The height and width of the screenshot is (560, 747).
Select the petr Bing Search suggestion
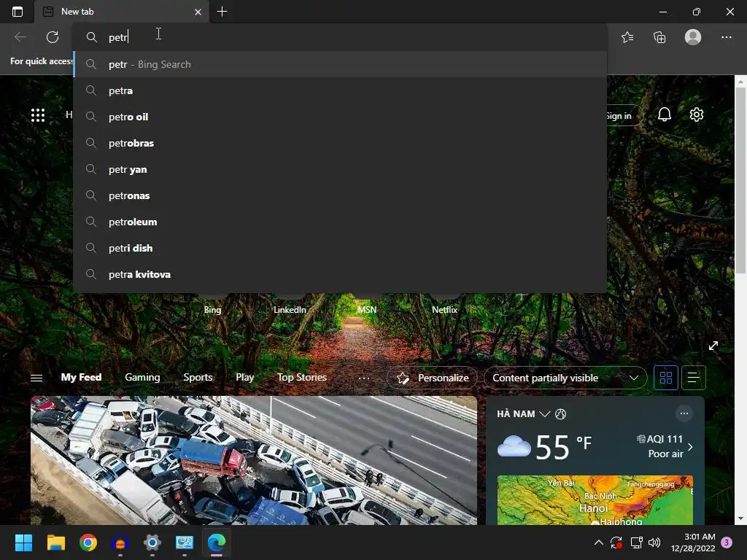(x=340, y=64)
